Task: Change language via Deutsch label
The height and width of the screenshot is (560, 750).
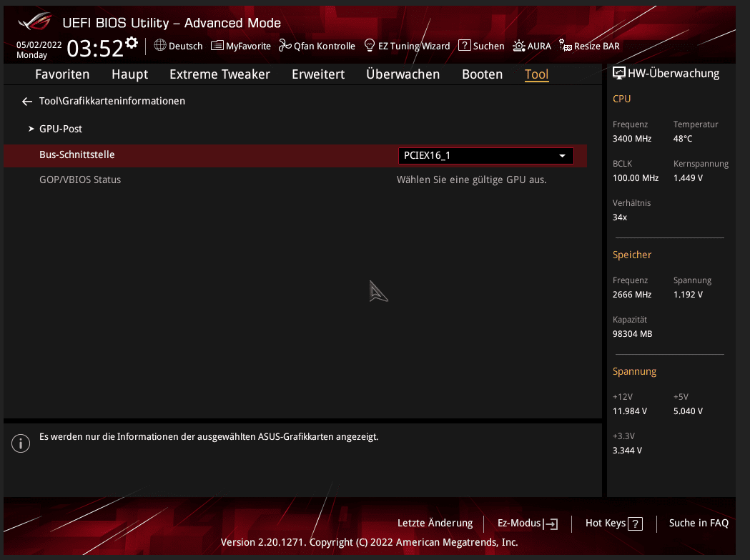Action: pyautogui.click(x=186, y=46)
